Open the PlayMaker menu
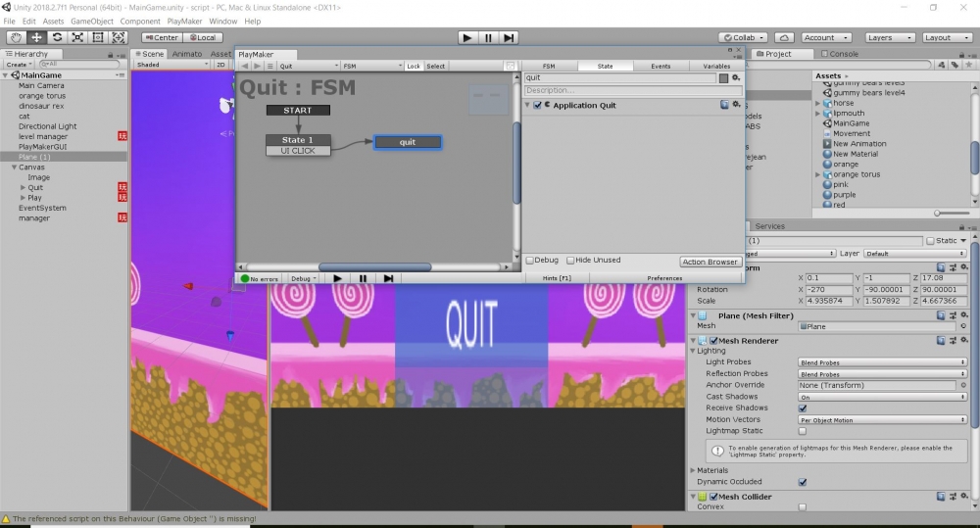980x528 pixels. pos(184,22)
